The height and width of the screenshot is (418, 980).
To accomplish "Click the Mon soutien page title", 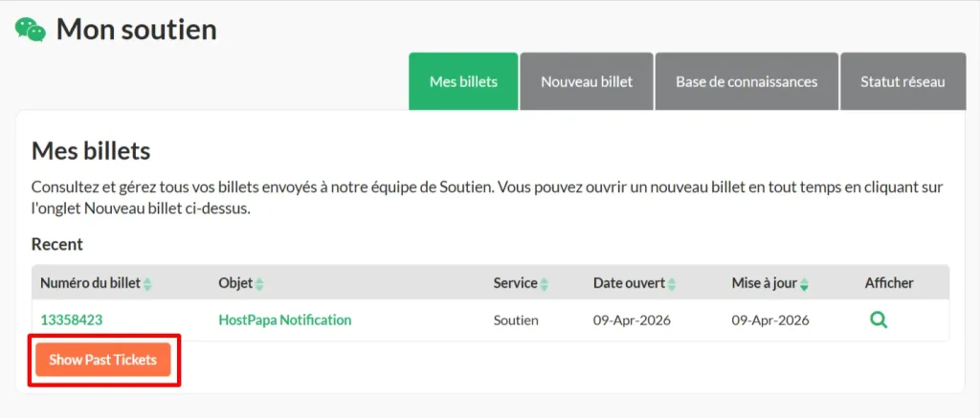I will pyautogui.click(x=136, y=30).
